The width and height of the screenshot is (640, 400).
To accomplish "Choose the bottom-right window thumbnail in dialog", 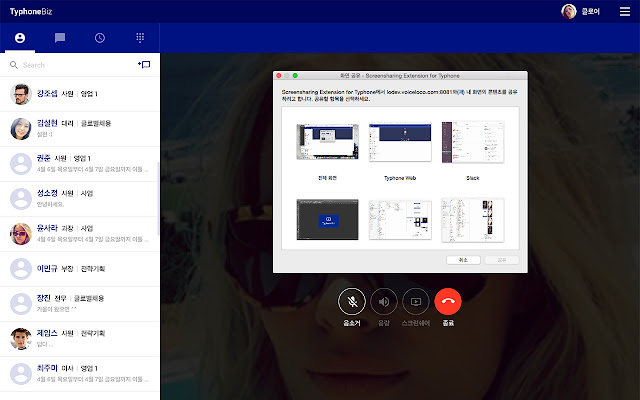I will [473, 220].
